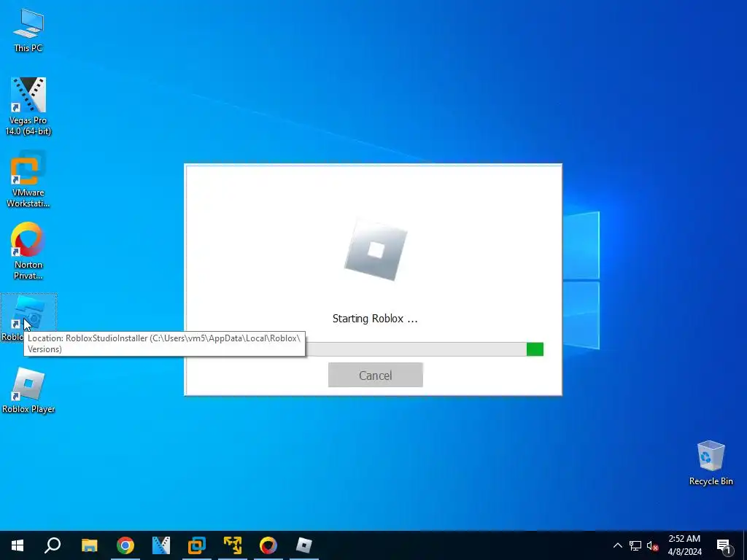Open the muted volume tray icon
This screenshot has width=747, height=560.
click(652, 545)
